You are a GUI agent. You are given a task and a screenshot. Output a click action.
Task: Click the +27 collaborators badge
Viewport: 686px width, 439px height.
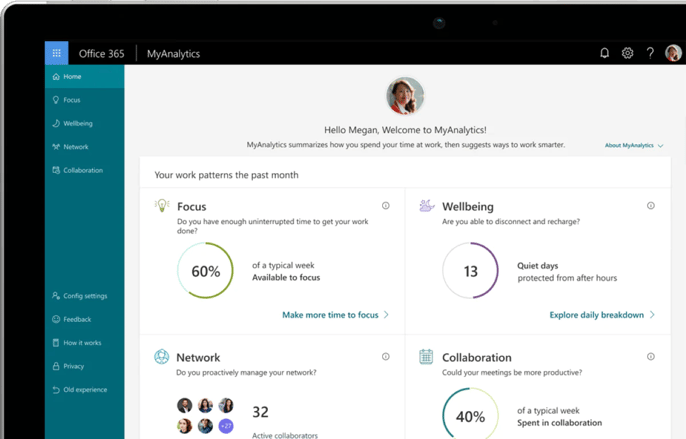pyautogui.click(x=226, y=427)
